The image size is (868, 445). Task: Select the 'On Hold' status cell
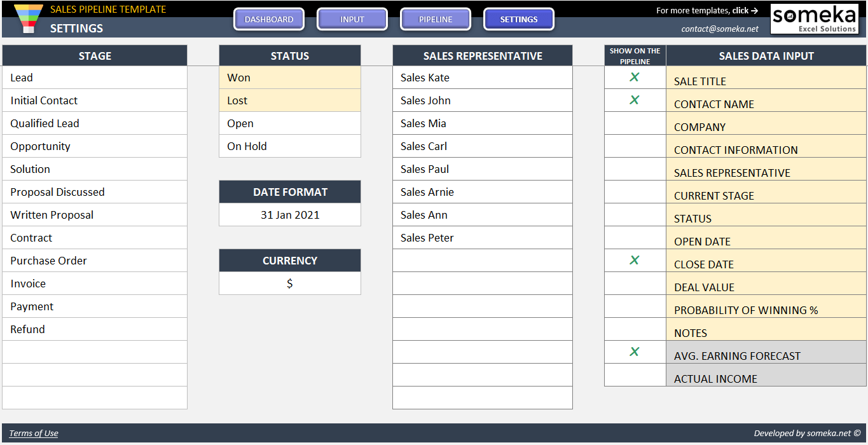[290, 146]
